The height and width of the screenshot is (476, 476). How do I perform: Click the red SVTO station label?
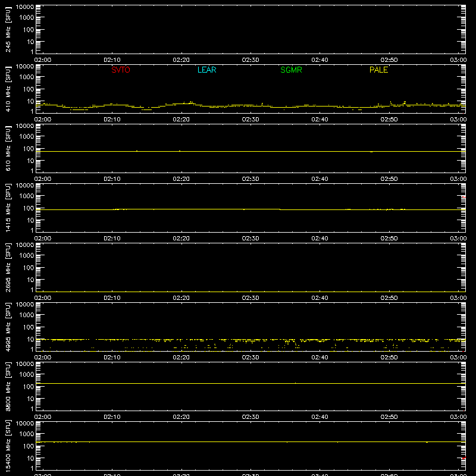pyautogui.click(x=121, y=70)
